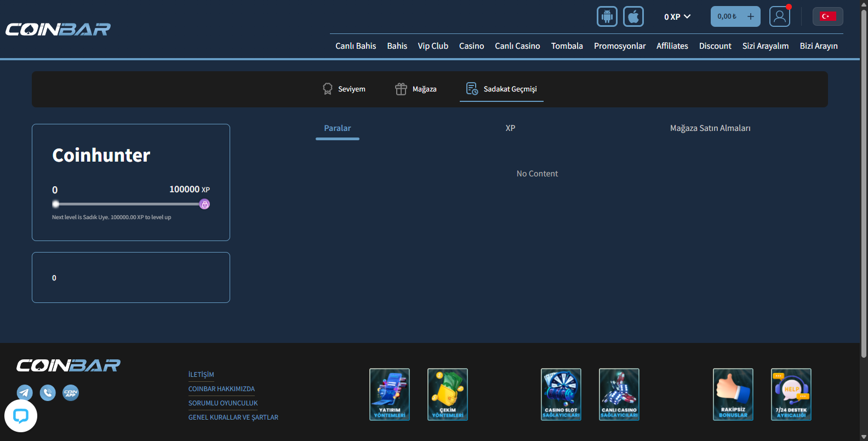
Task: Click the phone contact icon in footer
Action: (x=48, y=393)
